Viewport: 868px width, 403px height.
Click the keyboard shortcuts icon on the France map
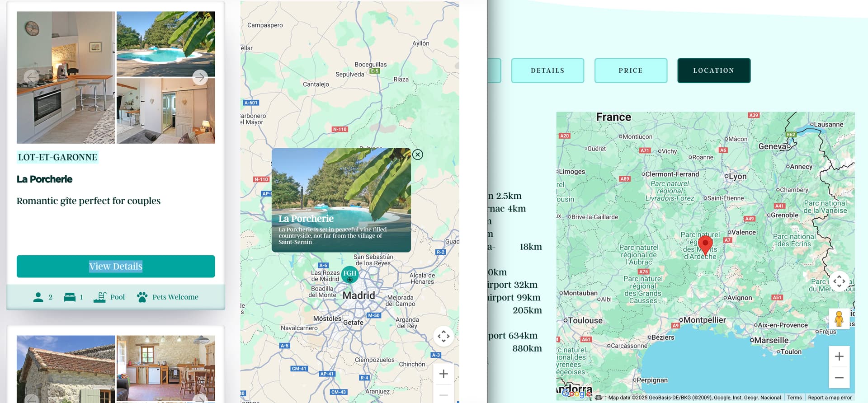tap(599, 398)
